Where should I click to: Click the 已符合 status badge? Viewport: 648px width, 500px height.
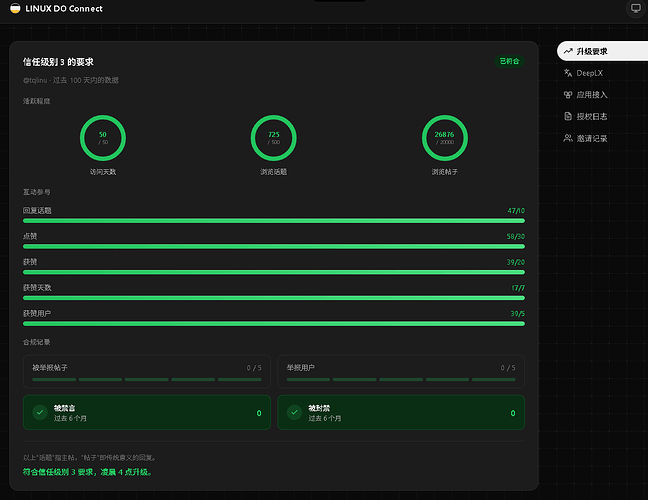[x=510, y=61]
